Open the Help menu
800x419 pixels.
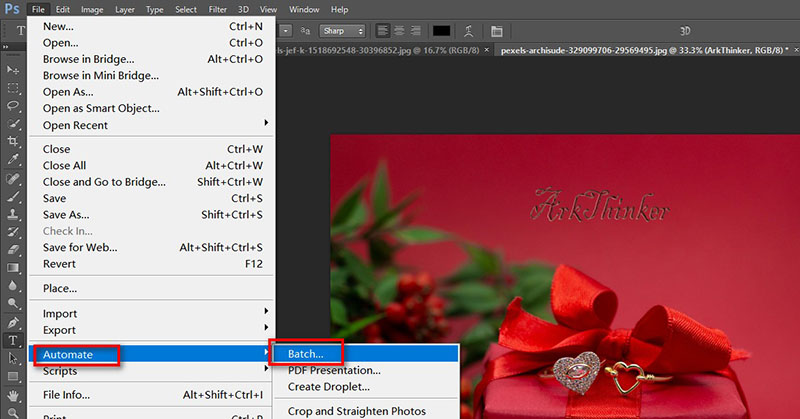coord(339,9)
